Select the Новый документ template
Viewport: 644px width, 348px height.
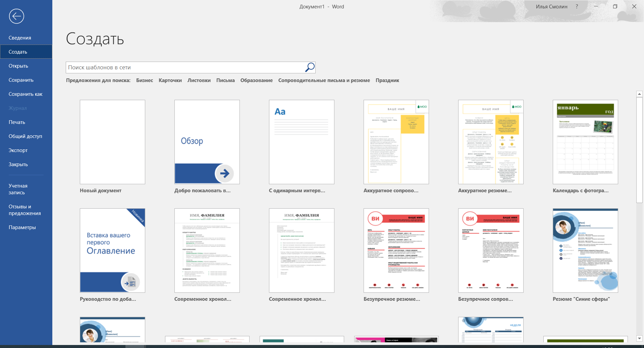tap(112, 142)
